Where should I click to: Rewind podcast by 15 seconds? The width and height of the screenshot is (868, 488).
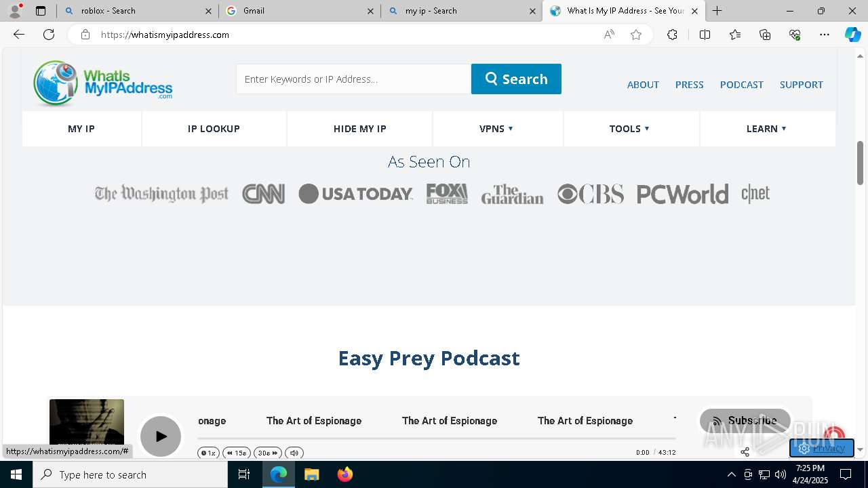pos(237,453)
